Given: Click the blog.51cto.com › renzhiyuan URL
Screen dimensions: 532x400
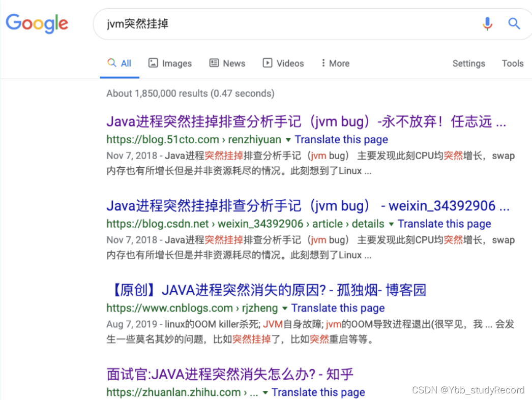Looking at the screenshot, I should click(194, 139).
